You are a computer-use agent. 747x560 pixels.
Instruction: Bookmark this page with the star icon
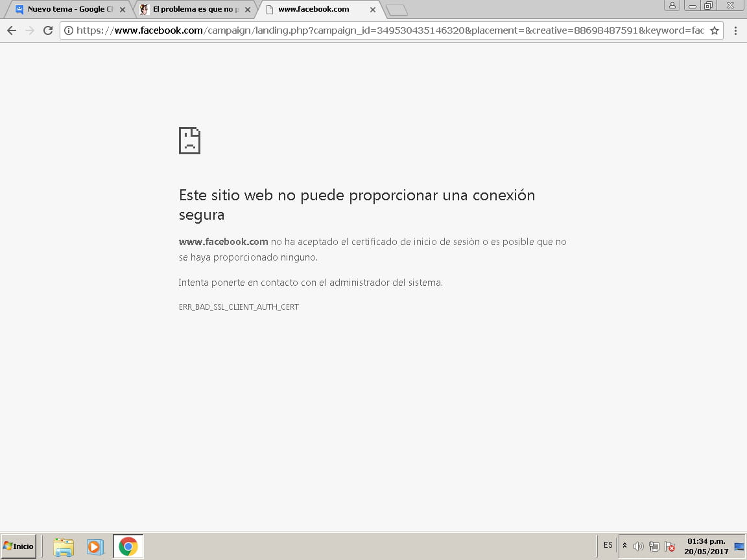(x=714, y=30)
